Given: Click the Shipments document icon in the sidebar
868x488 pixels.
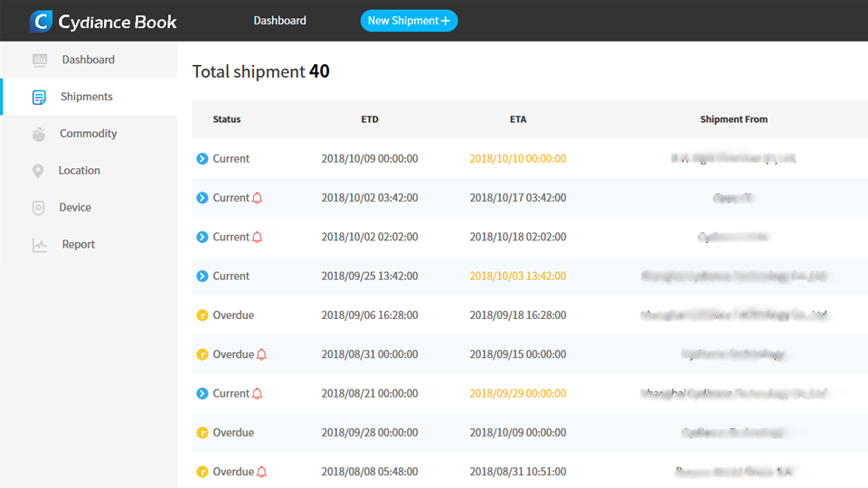Looking at the screenshot, I should (39, 97).
